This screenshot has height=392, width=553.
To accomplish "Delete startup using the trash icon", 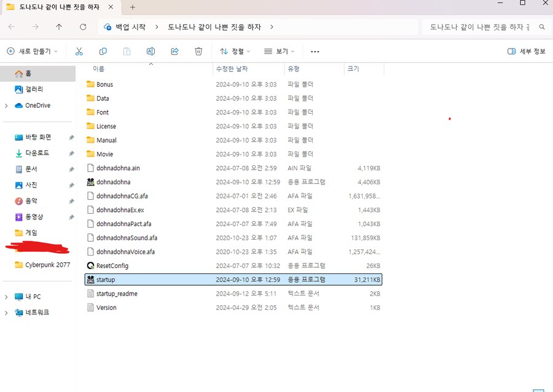I will coord(198,51).
